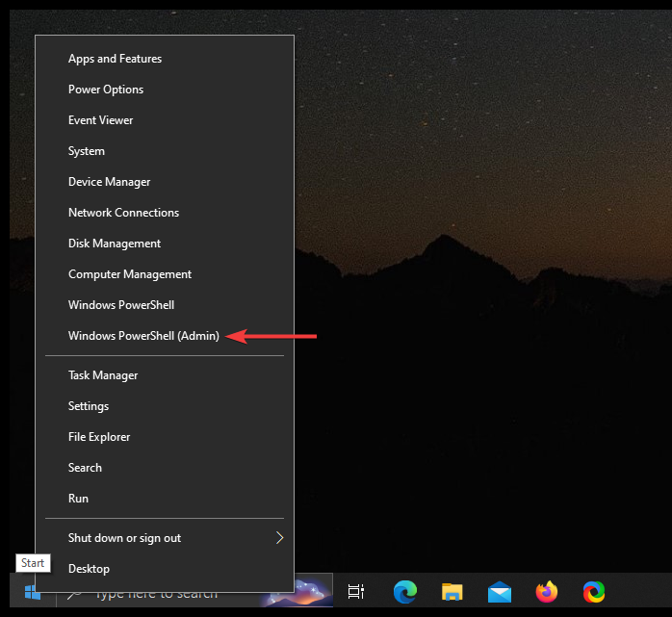
Task: Select Desktop at the menu bottom
Action: pos(165,569)
